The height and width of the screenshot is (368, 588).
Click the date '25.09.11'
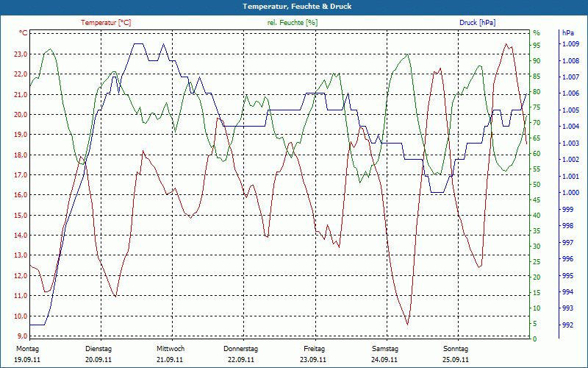(x=456, y=360)
